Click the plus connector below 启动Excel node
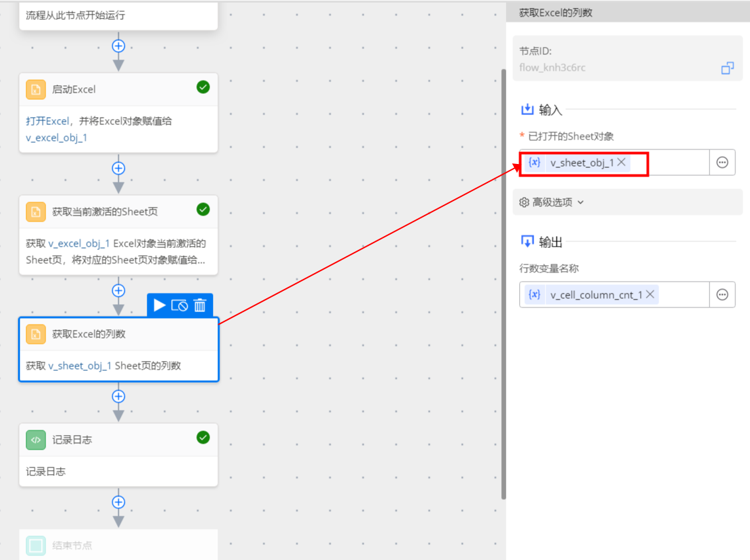The width and height of the screenshot is (750, 560). (118, 169)
